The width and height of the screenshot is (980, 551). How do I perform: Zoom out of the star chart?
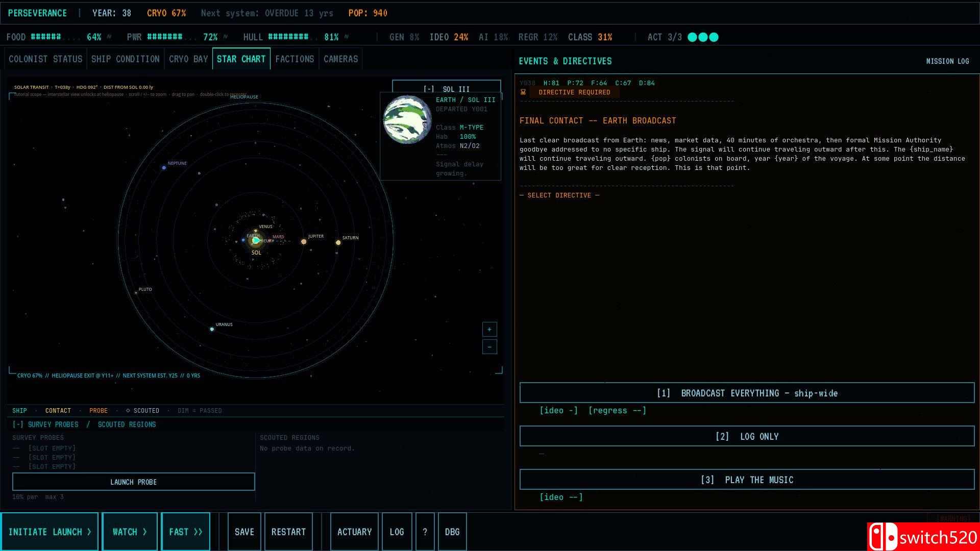489,347
